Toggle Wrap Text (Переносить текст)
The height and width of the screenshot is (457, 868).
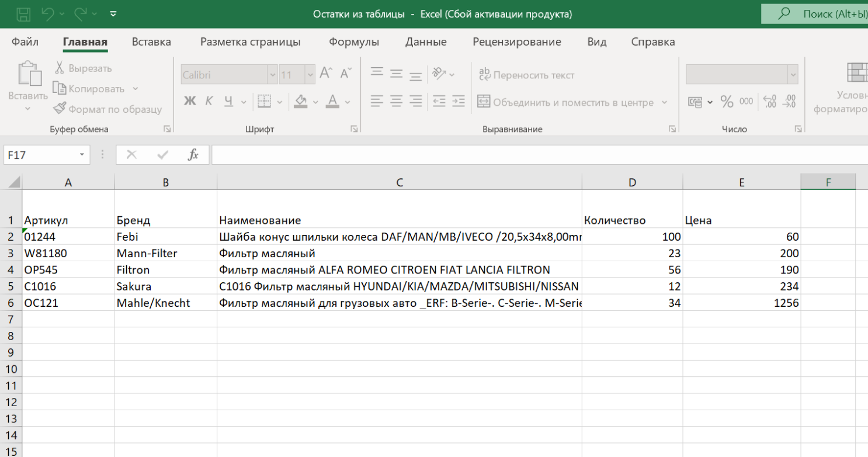(x=526, y=75)
